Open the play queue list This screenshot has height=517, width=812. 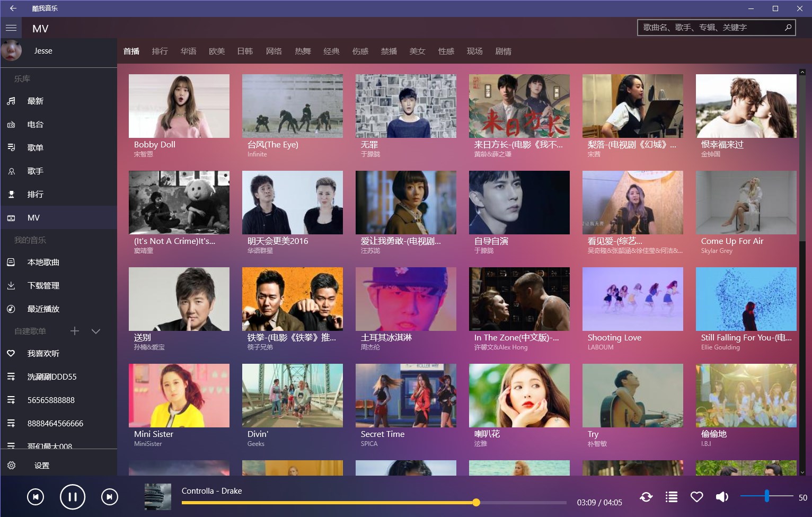tap(672, 497)
